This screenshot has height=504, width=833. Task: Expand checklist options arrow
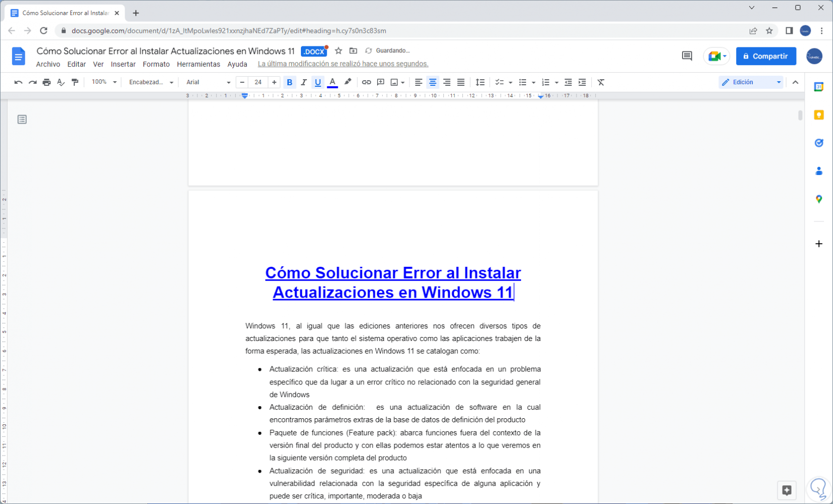click(510, 82)
